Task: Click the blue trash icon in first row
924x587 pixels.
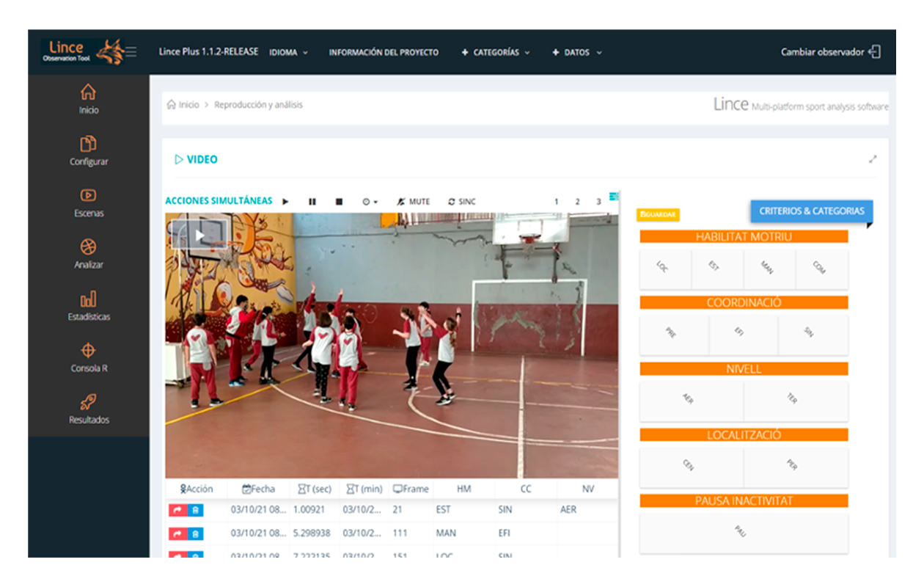Action: coord(196,511)
